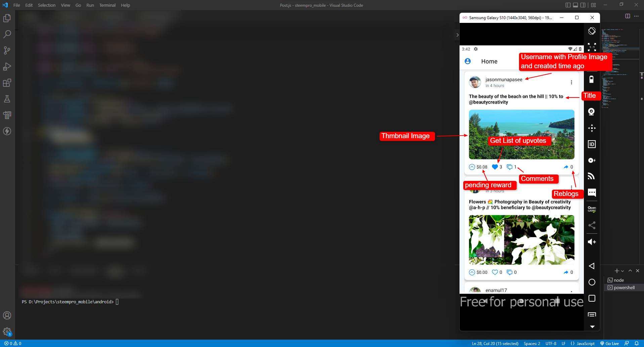
Task: Maximize the terminal panel with the up chevron
Action: (630, 271)
